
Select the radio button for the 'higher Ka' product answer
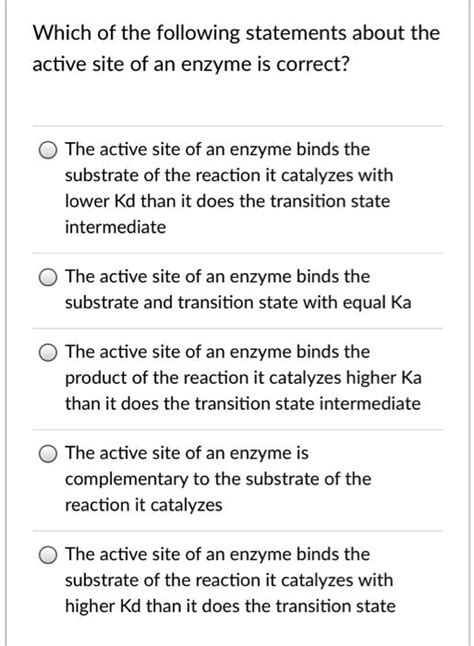pyautogui.click(x=48, y=353)
